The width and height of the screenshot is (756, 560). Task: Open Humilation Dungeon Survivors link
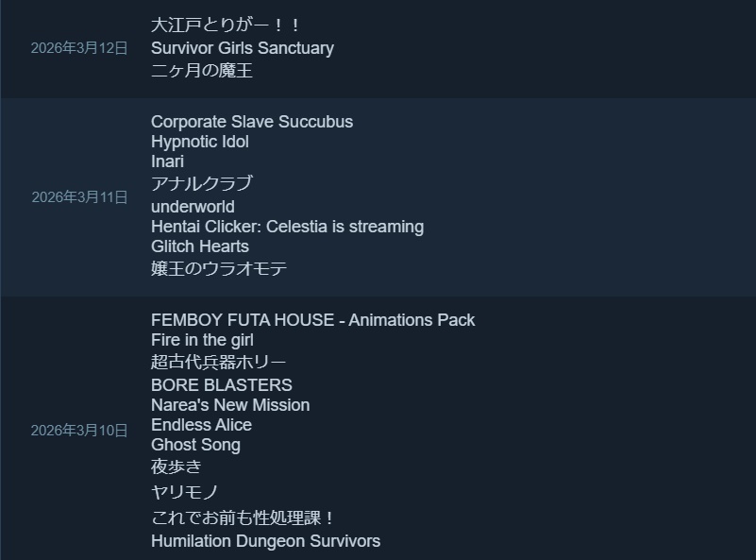pos(265,541)
